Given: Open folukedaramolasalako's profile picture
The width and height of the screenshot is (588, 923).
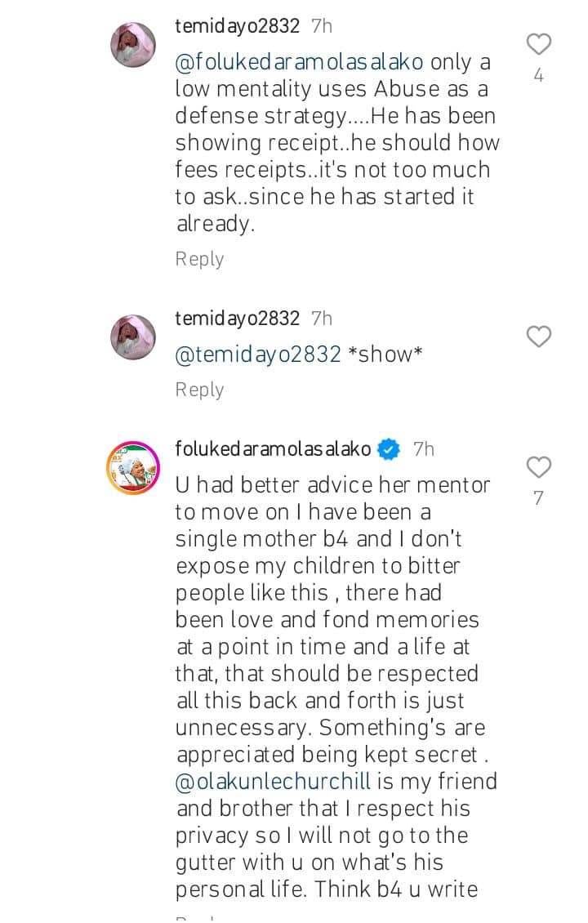Looking at the screenshot, I should (x=133, y=468).
